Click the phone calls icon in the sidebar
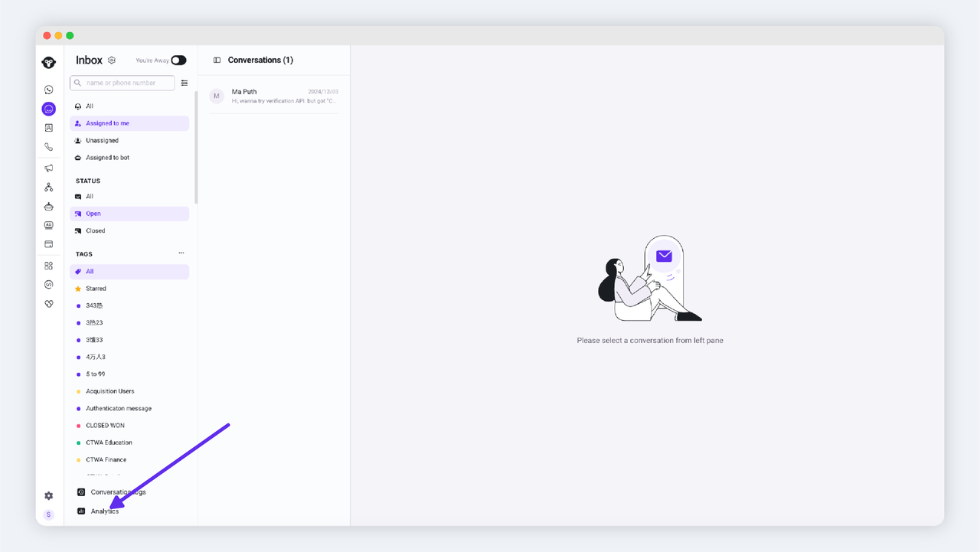 pos(49,147)
